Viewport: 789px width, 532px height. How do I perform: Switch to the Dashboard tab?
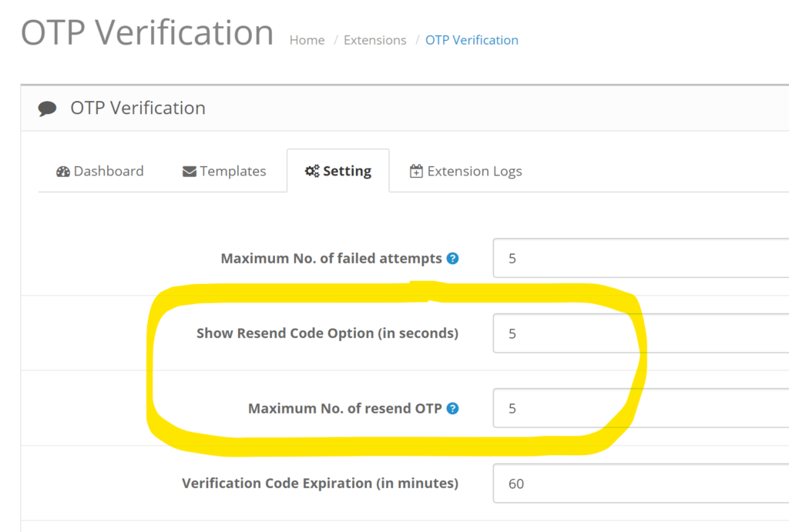(x=100, y=171)
